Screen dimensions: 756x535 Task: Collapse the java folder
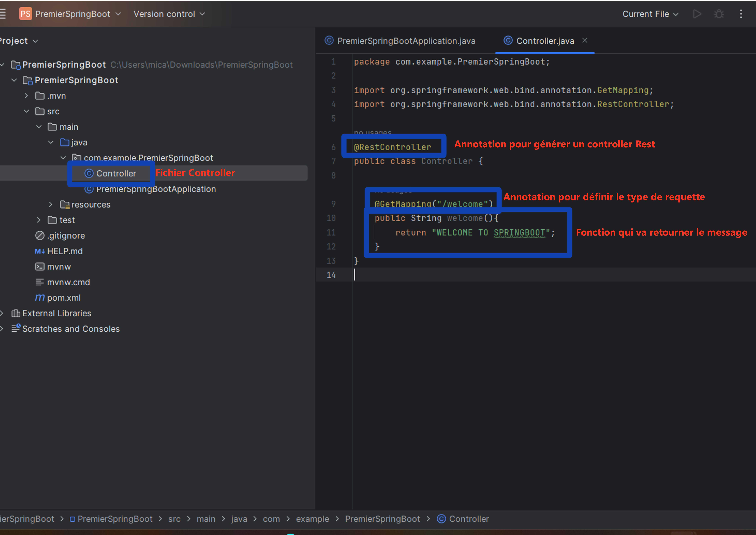click(51, 142)
